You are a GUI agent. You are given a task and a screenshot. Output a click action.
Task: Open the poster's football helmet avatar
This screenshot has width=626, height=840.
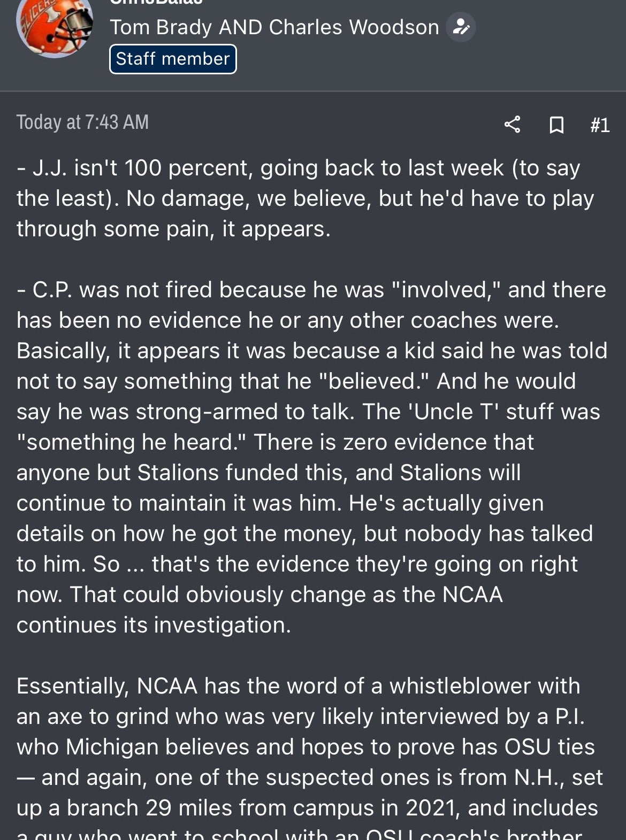(x=54, y=27)
